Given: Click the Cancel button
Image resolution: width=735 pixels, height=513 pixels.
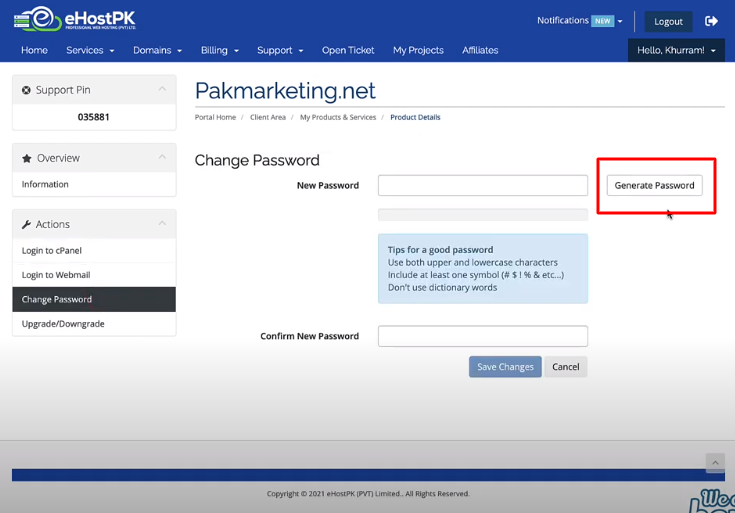Looking at the screenshot, I should 566,367.
